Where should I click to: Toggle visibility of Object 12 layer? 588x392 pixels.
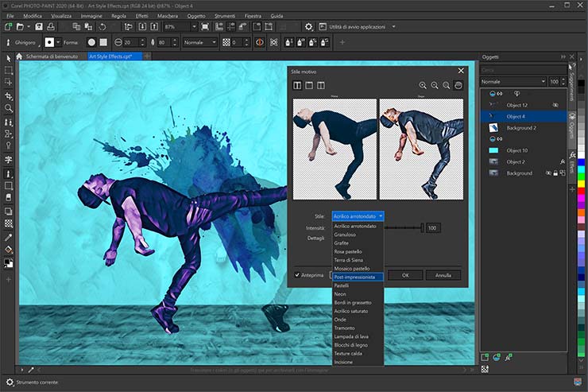pyautogui.click(x=555, y=105)
